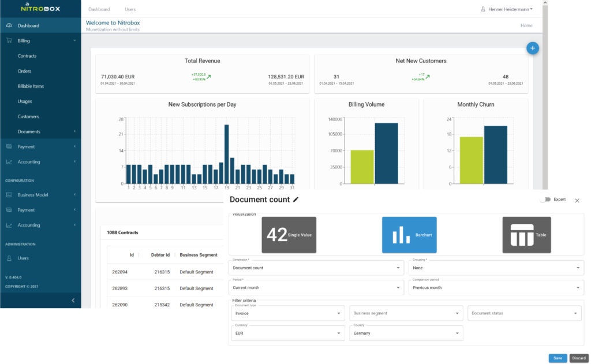Select the Barchart visualization tile

409,235
